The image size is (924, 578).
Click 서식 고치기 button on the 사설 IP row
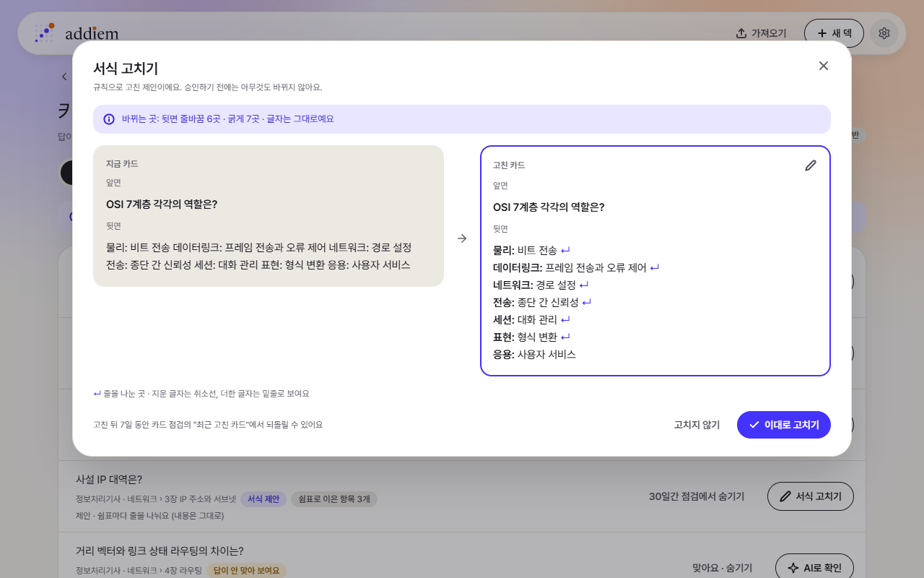click(x=811, y=496)
